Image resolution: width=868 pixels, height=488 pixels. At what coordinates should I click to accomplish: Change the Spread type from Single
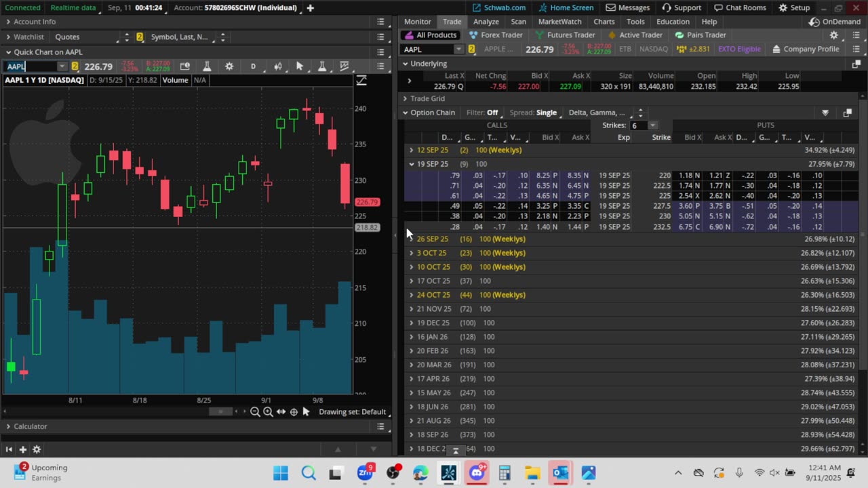[547, 113]
